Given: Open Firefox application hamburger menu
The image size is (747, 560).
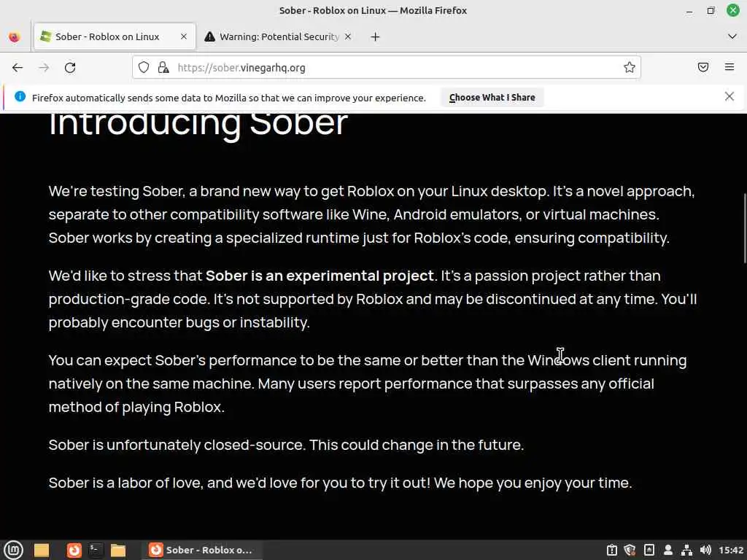Looking at the screenshot, I should pos(729,67).
